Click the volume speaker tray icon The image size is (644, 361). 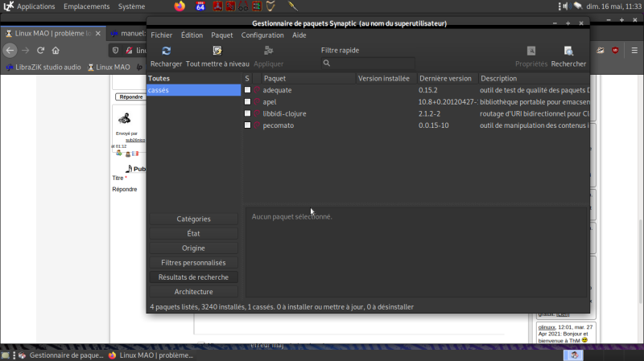pos(566,6)
